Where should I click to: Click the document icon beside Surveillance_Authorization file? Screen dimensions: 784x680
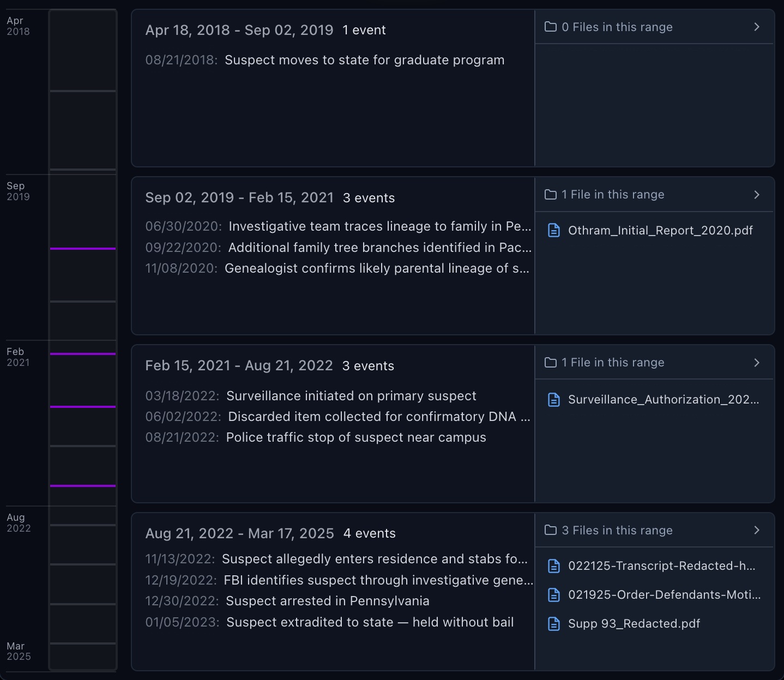click(553, 400)
